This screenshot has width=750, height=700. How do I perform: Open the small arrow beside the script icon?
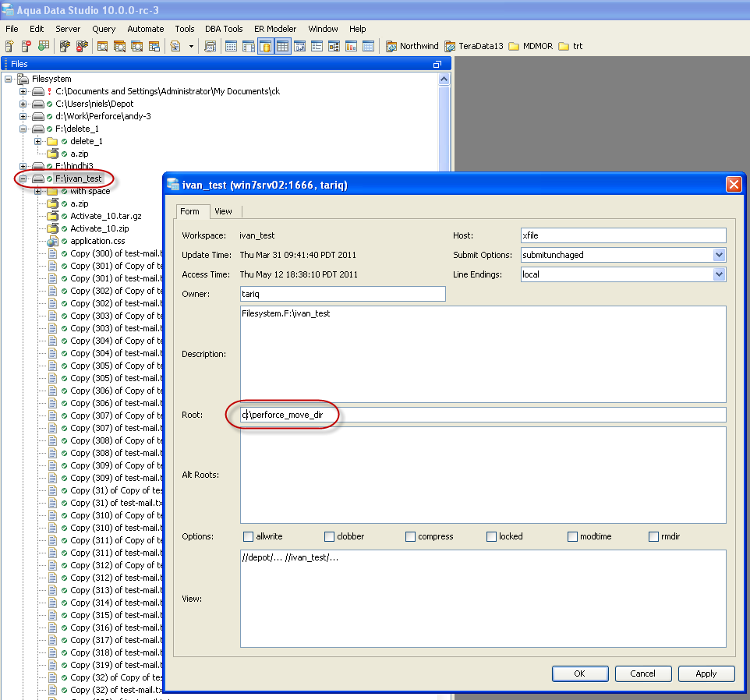coord(191,46)
